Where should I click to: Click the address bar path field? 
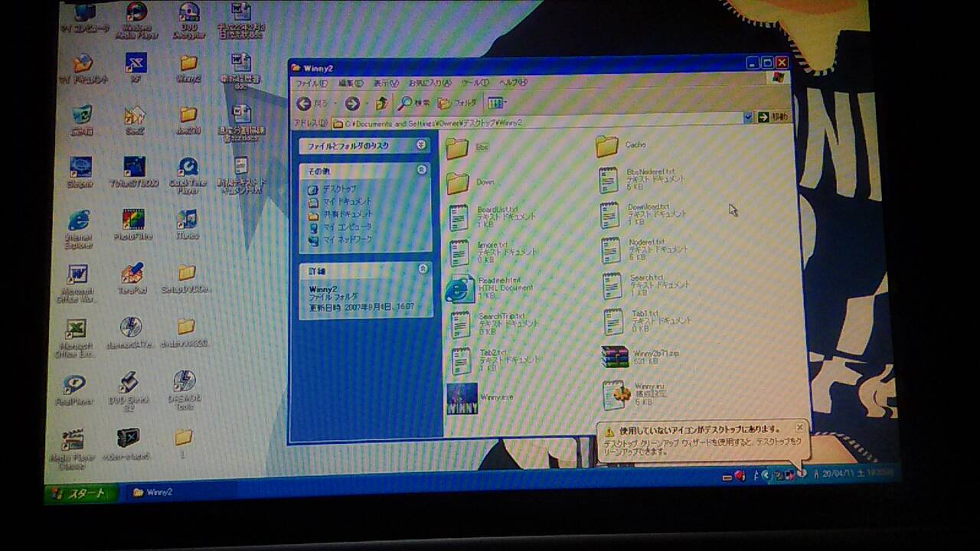tap(537, 122)
